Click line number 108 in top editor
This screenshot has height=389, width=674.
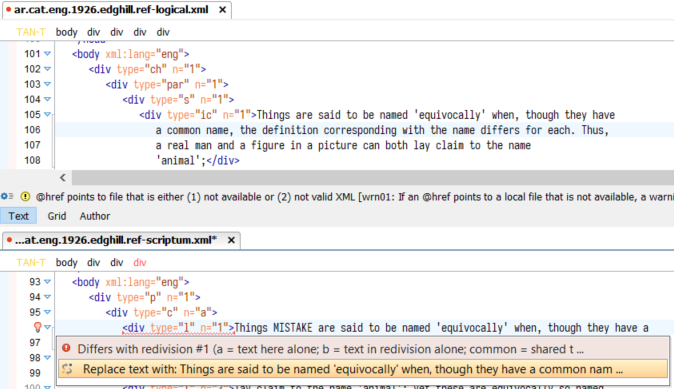pos(32,160)
